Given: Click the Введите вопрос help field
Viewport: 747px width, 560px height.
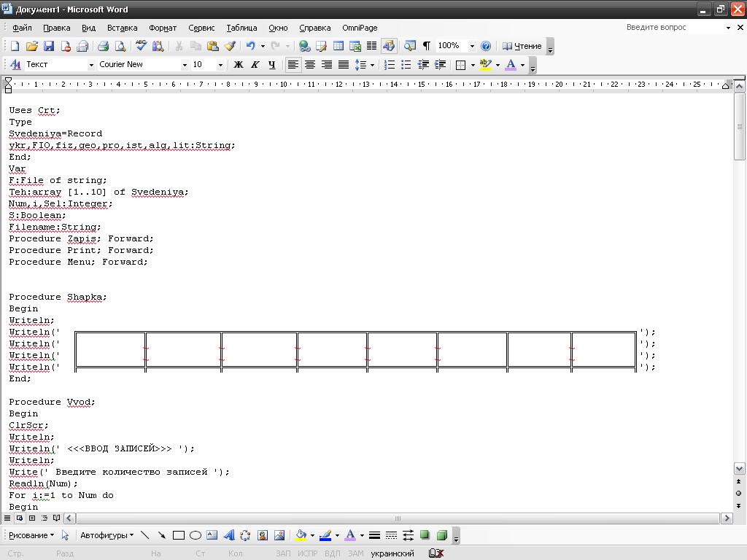Looking at the screenshot, I should 673,28.
